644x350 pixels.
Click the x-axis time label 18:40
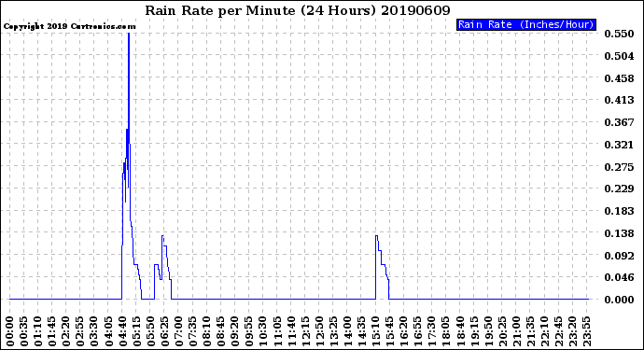coord(460,331)
